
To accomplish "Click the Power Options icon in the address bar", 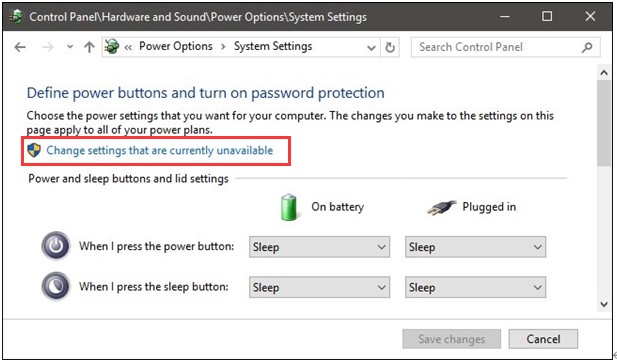I will click(x=112, y=47).
